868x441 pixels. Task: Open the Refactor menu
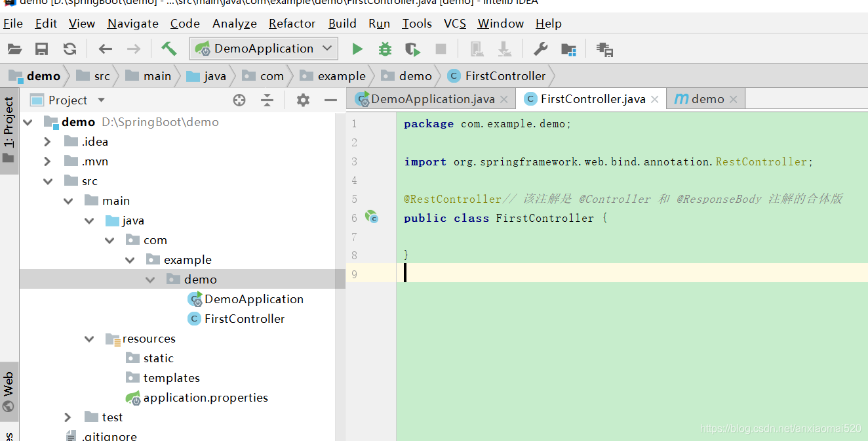(292, 24)
